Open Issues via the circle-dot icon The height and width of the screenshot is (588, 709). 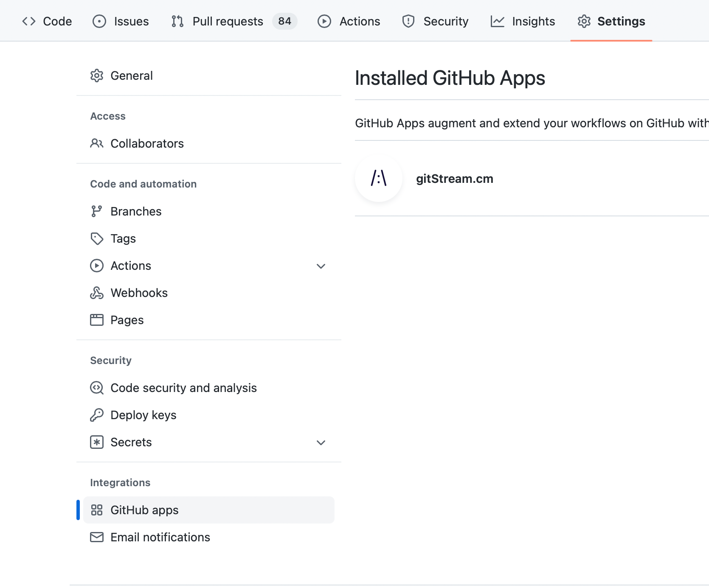click(99, 21)
